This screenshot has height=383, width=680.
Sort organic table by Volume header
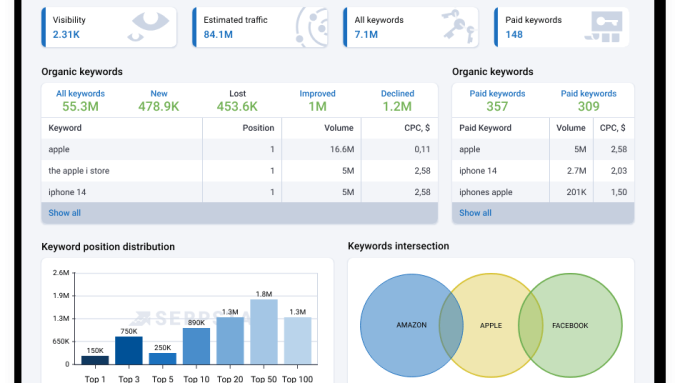339,128
